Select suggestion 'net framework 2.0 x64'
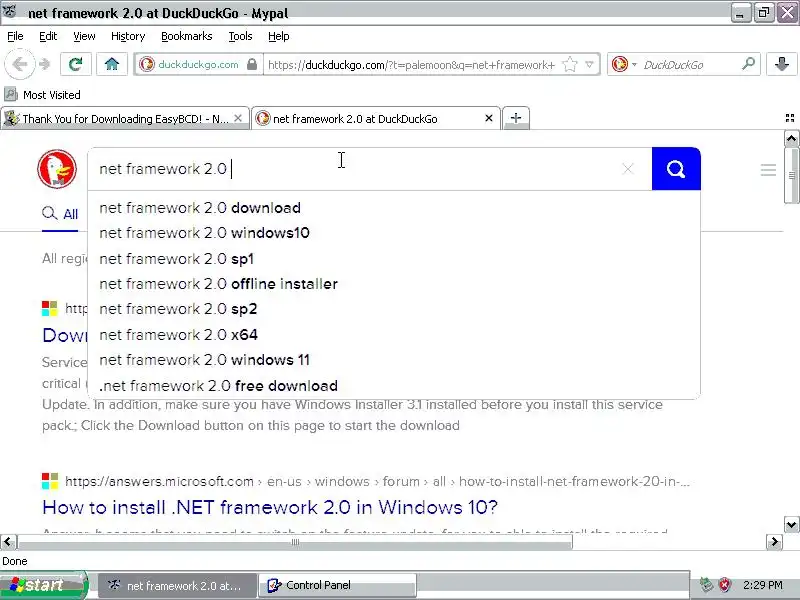Screen dimensions: 800x600 [394, 335]
